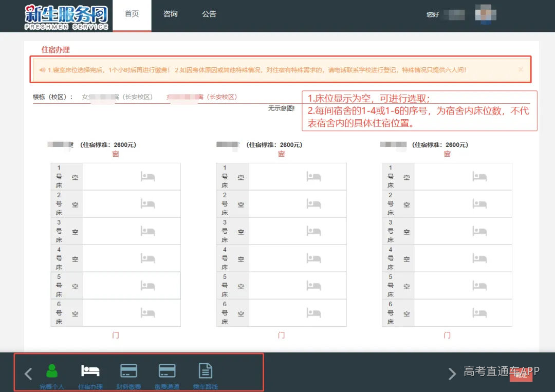Viewport: 555px width, 392px height.
Task: Click the 楼栋（校区）label
Action: 53,97
